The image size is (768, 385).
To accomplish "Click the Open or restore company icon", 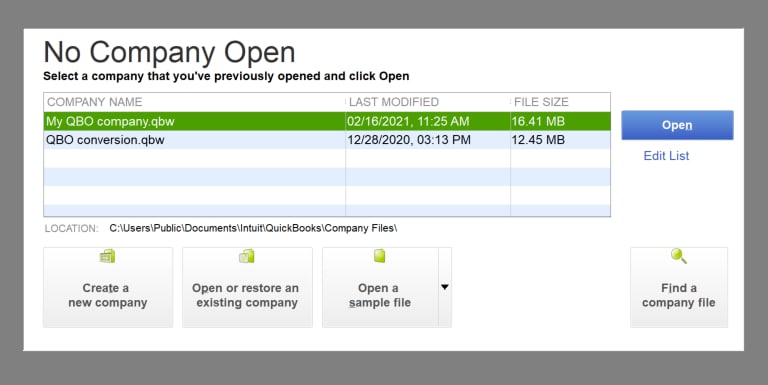I will [247, 256].
